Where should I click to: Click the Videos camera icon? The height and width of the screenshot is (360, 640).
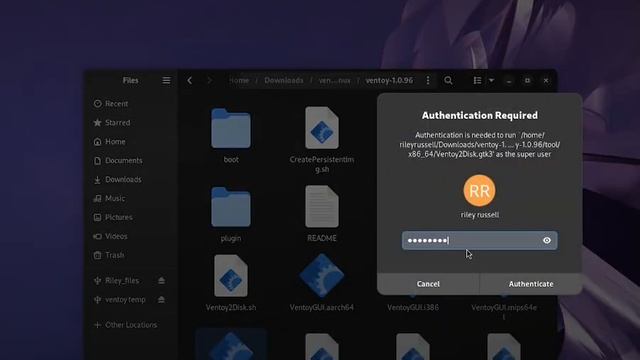(x=98, y=236)
